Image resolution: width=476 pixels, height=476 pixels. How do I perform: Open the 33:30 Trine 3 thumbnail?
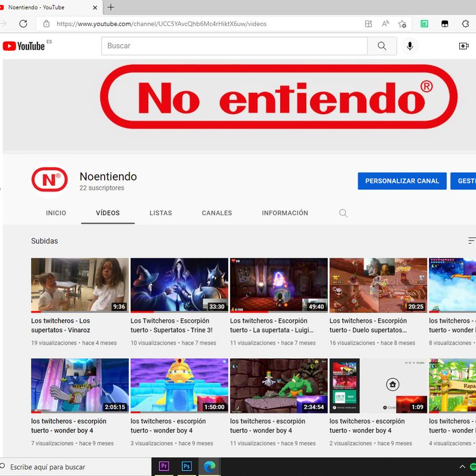tap(179, 285)
